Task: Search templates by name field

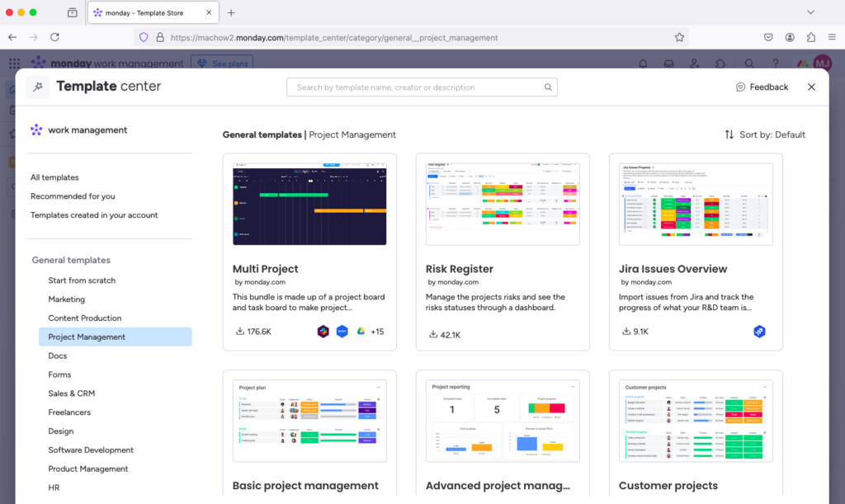Action: click(x=422, y=87)
